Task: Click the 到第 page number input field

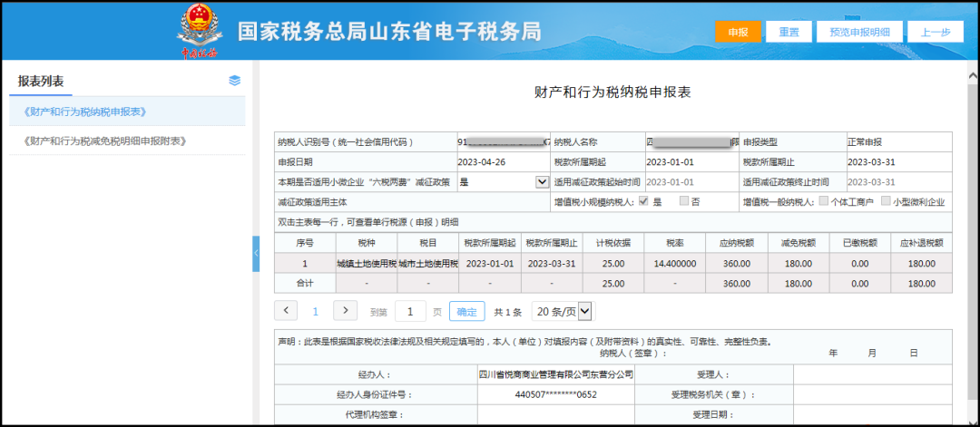Action: click(x=411, y=311)
